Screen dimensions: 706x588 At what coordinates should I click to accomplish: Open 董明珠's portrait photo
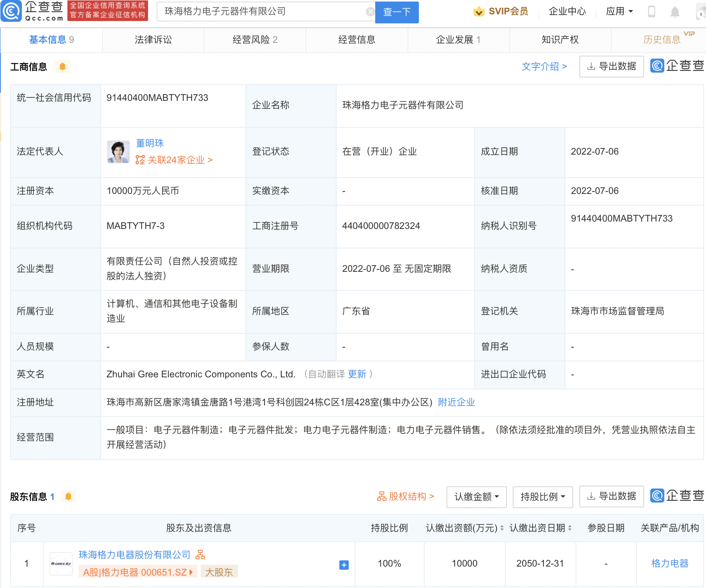click(x=118, y=152)
